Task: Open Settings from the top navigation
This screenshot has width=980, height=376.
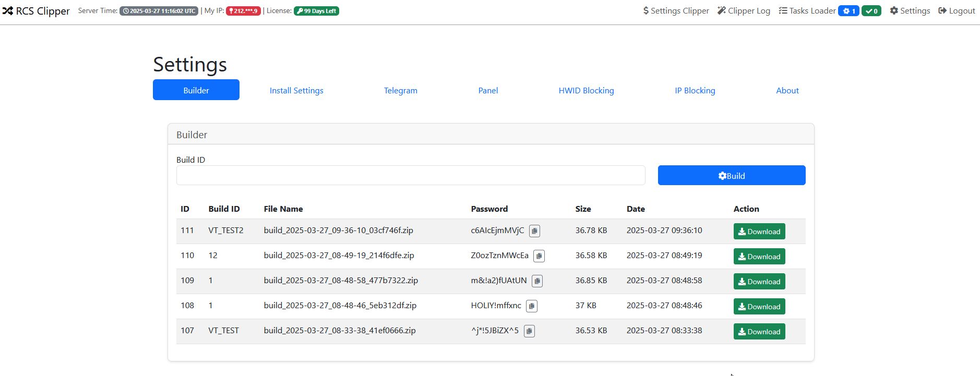Action: click(x=910, y=11)
